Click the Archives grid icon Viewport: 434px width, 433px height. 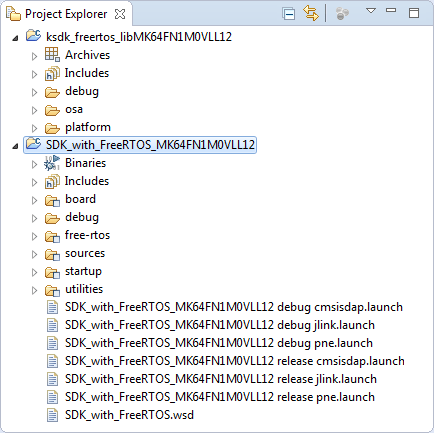(x=52, y=54)
